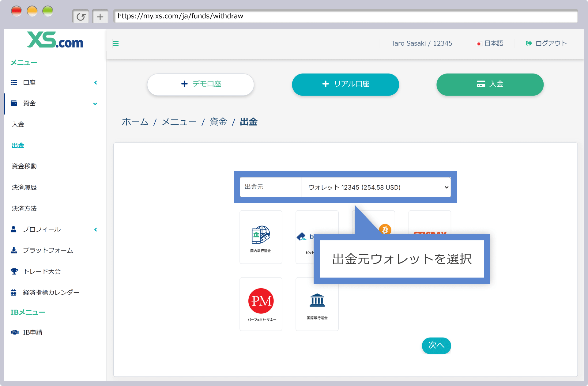
Task: Select 国際銀行送金 withdrawal method
Action: tap(317, 304)
